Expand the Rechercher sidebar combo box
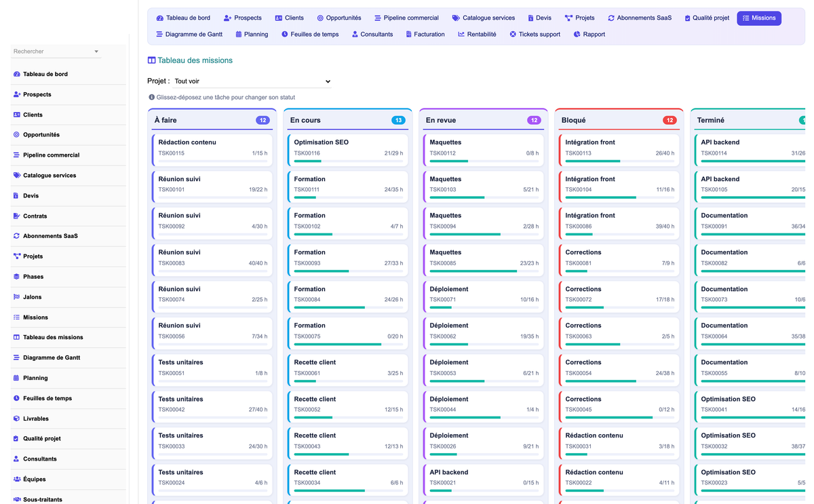Screen dimensions: 814x504 [56, 52]
